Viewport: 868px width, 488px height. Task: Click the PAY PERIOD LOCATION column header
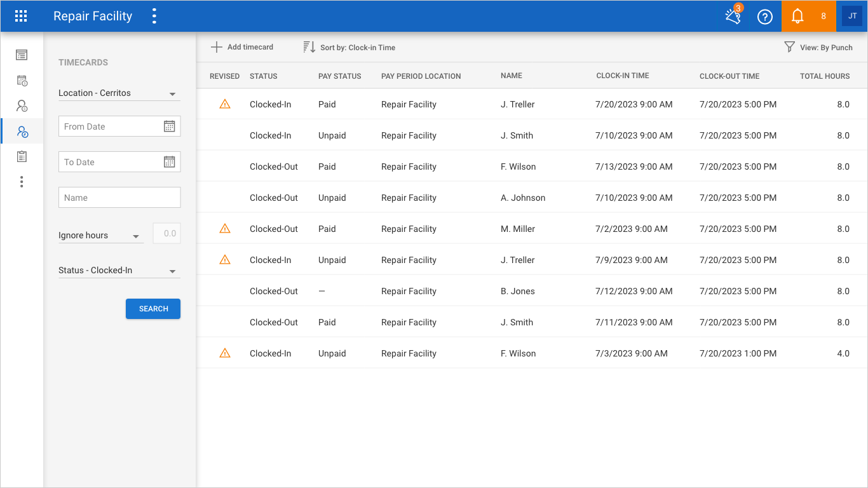click(x=421, y=76)
